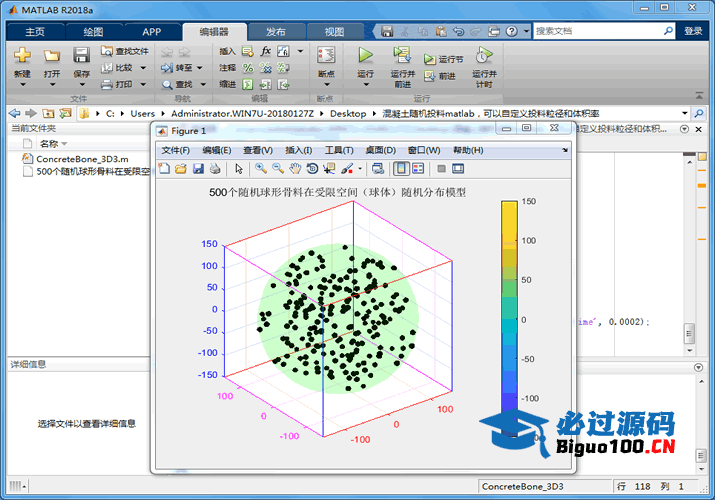Click the Back arrow in the address bar
Image resolution: width=715 pixels, height=500 pixels.
(x=15, y=113)
